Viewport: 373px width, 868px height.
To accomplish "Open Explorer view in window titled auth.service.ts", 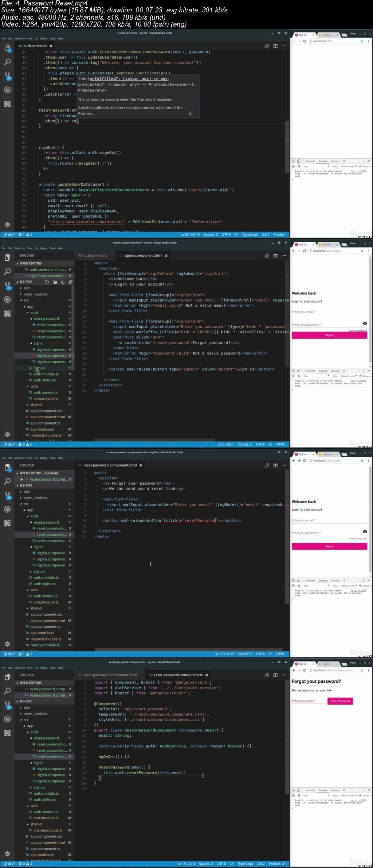I will [7, 48].
